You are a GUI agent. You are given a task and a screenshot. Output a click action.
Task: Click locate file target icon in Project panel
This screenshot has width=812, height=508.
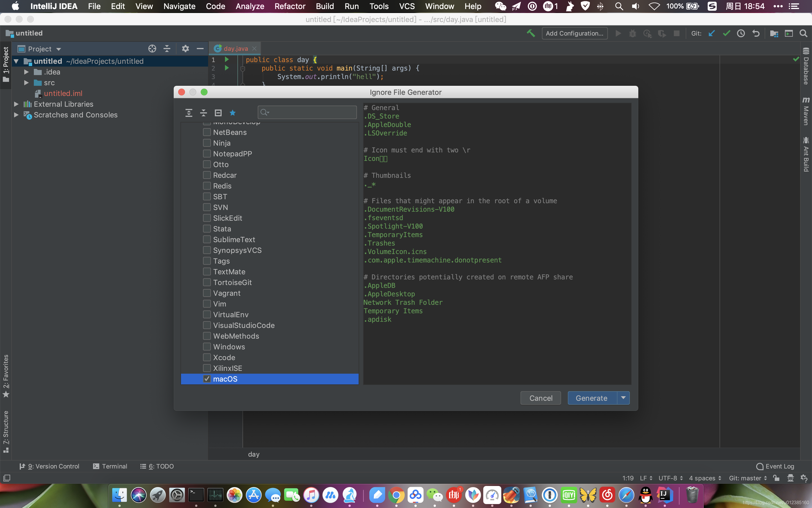(152, 49)
